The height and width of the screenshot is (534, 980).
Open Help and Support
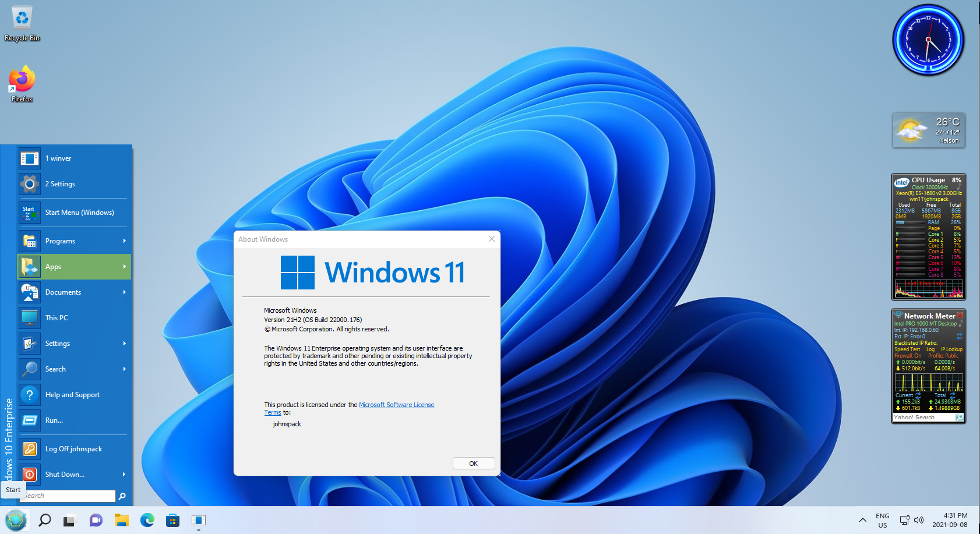click(74, 395)
